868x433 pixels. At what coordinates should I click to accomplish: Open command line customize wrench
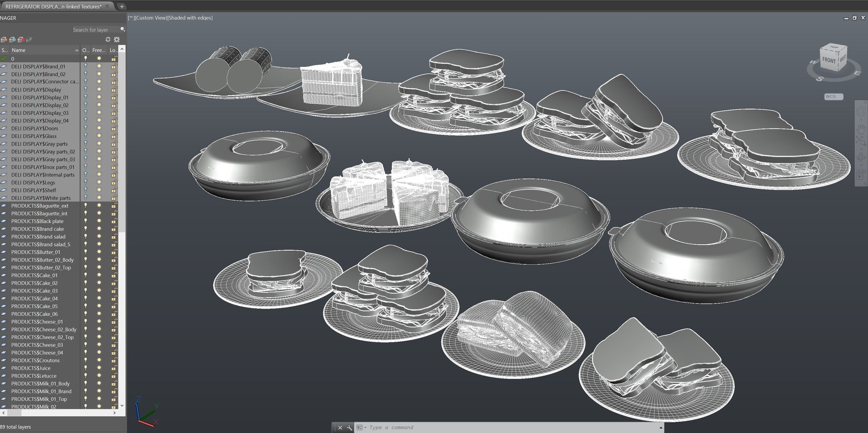pyautogui.click(x=349, y=427)
